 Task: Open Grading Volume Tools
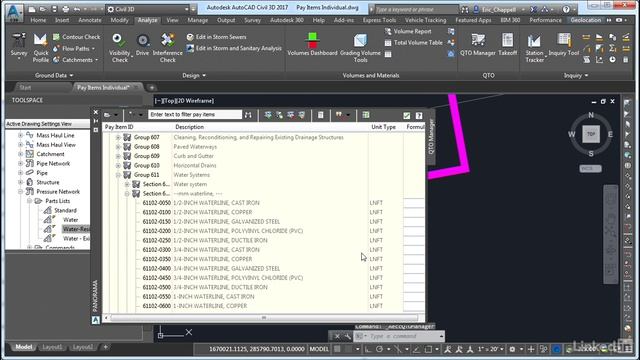(360, 47)
